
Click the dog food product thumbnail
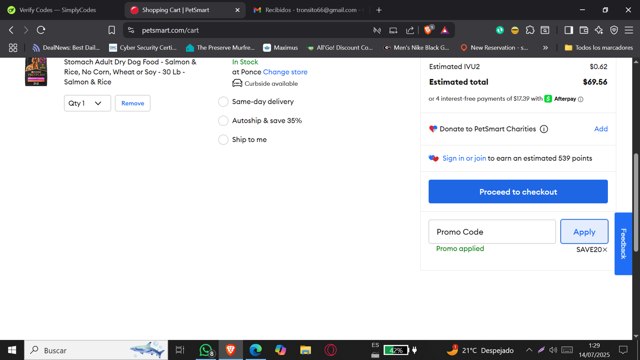click(x=36, y=72)
